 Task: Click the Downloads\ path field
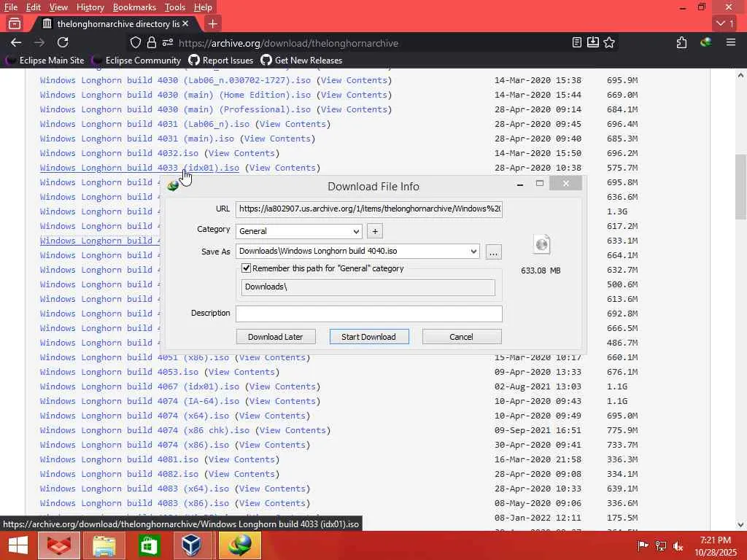click(x=368, y=287)
